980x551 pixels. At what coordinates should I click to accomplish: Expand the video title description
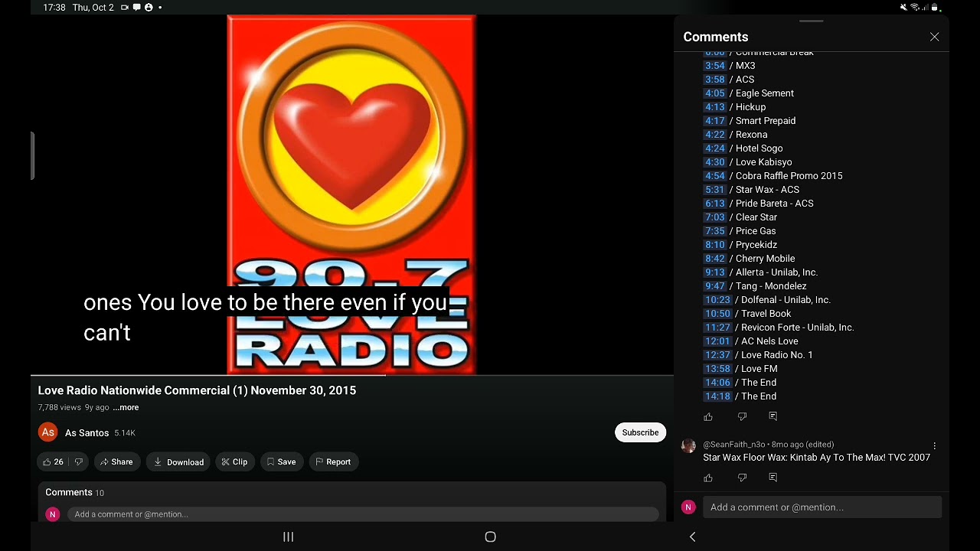197,390
